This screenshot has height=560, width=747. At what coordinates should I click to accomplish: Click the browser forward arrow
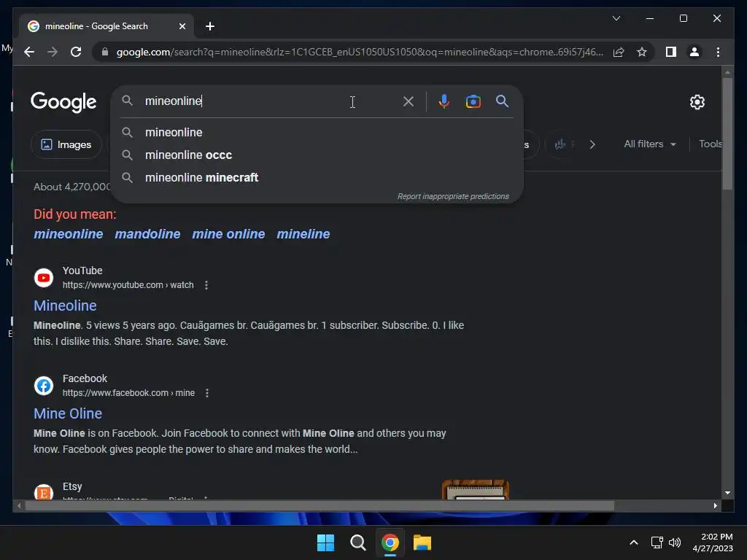pyautogui.click(x=53, y=52)
